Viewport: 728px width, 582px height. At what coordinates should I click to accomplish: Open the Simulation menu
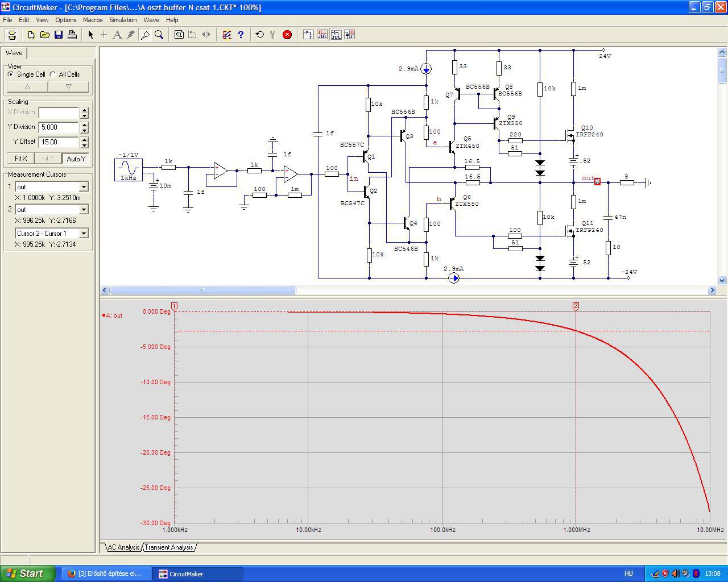(x=123, y=20)
